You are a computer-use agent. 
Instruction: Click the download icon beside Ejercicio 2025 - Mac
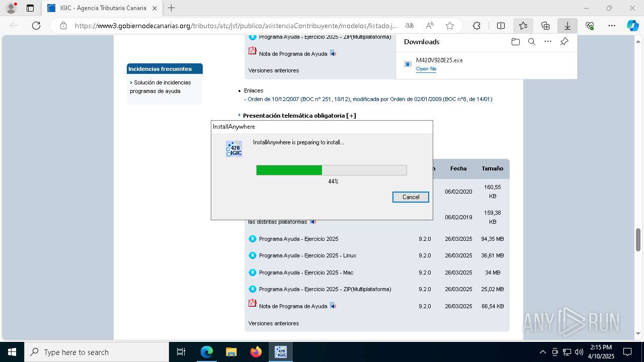(253, 273)
